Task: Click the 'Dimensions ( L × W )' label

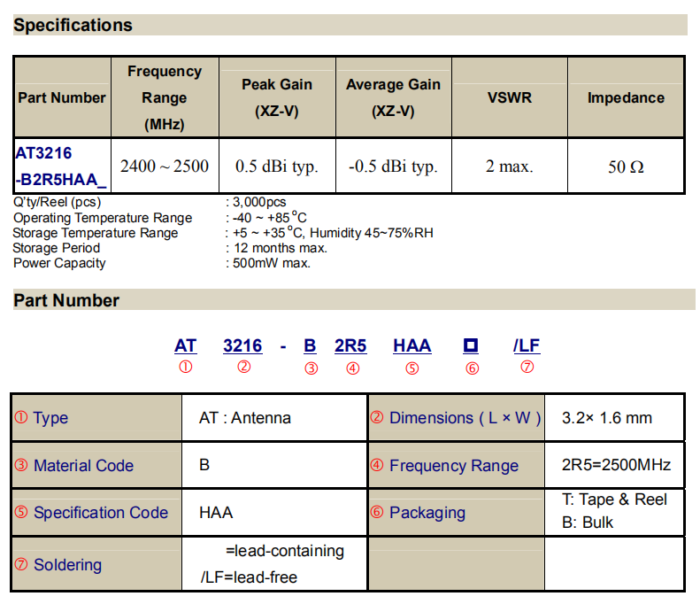Action: [x=465, y=418]
